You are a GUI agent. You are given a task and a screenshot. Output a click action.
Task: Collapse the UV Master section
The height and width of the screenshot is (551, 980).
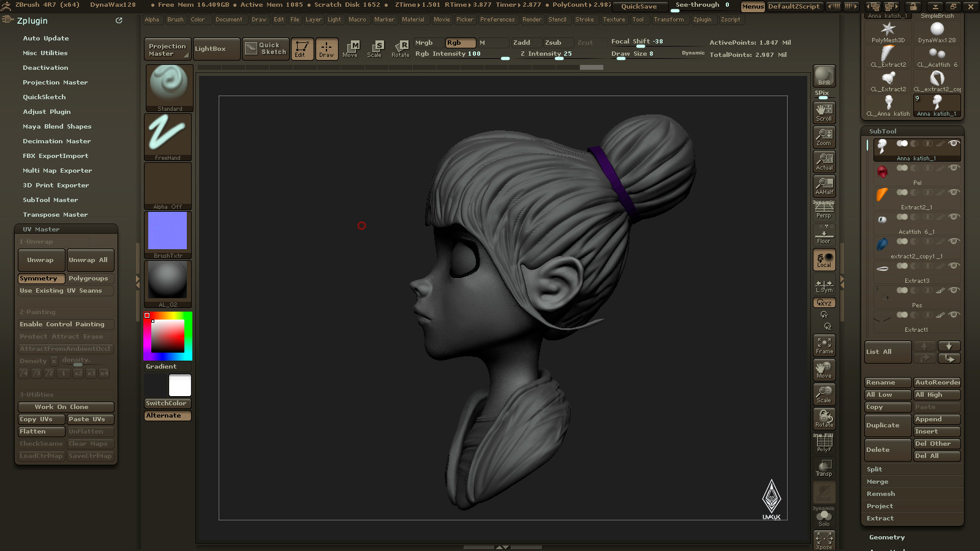pyautogui.click(x=41, y=230)
